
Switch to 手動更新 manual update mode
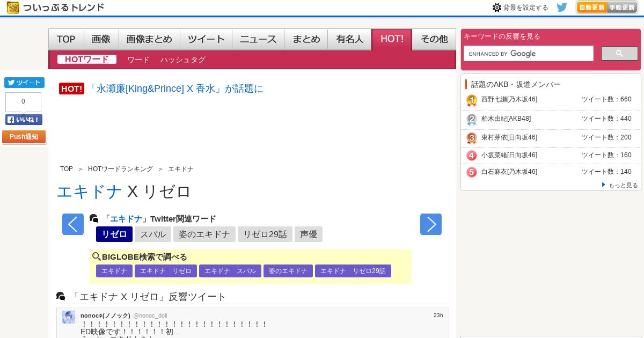622,8
